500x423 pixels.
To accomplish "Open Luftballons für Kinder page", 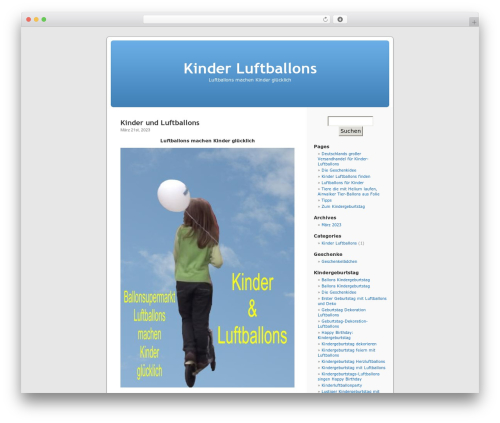I will pos(342,183).
